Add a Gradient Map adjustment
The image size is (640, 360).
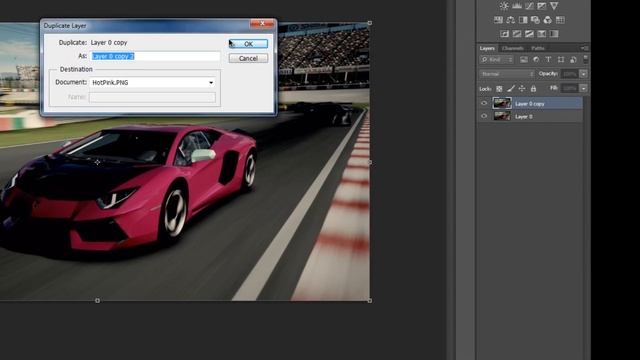point(554,33)
